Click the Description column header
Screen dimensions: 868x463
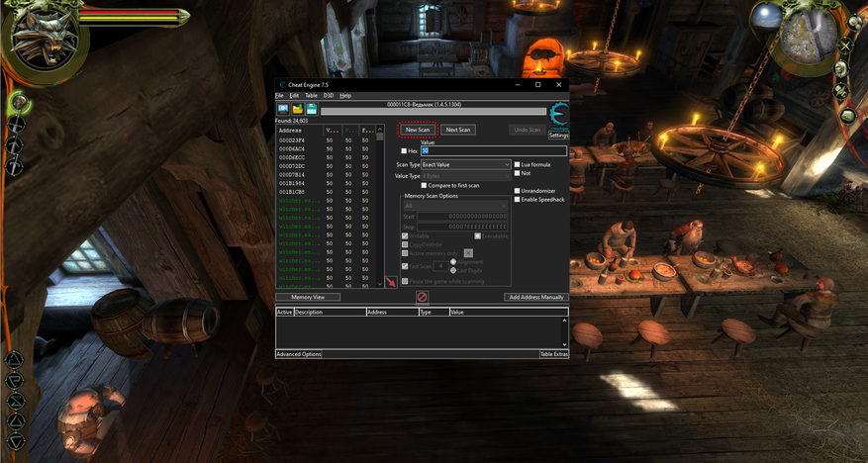pos(330,312)
